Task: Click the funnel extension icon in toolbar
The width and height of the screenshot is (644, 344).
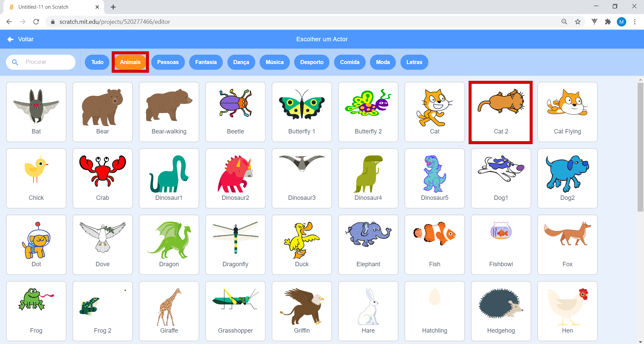Action: click(x=594, y=22)
